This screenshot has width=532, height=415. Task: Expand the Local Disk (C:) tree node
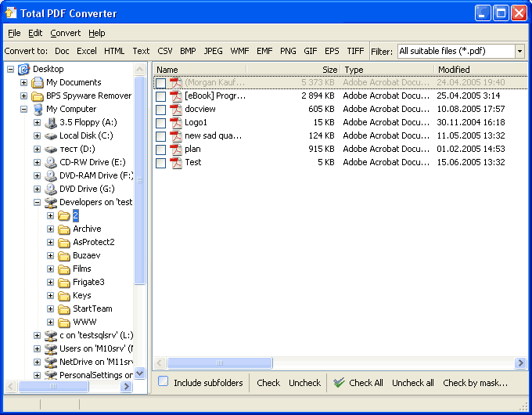(x=38, y=136)
